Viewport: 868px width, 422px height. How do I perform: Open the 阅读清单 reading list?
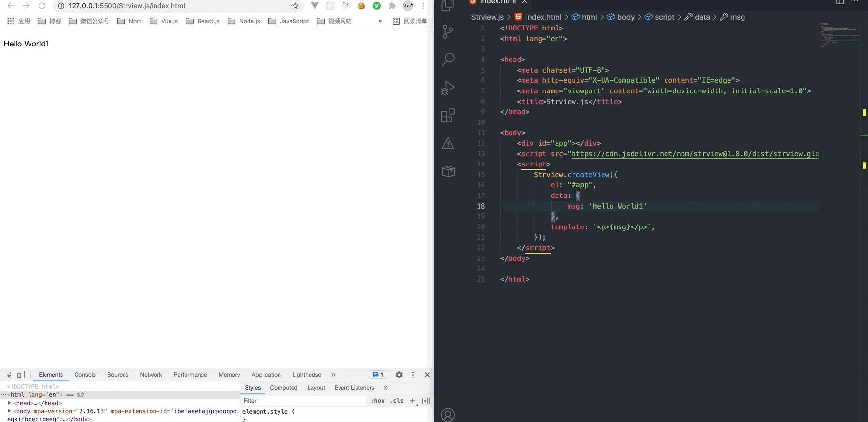coord(410,21)
